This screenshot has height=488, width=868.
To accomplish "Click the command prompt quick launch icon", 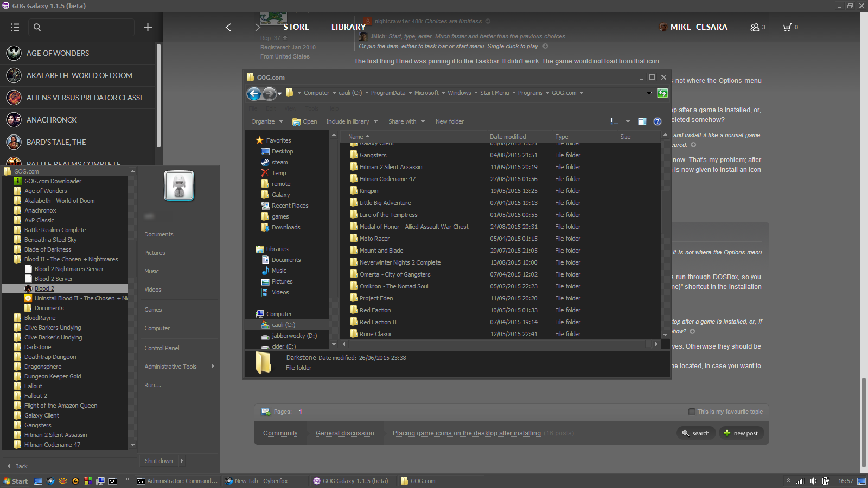I will [x=113, y=481].
